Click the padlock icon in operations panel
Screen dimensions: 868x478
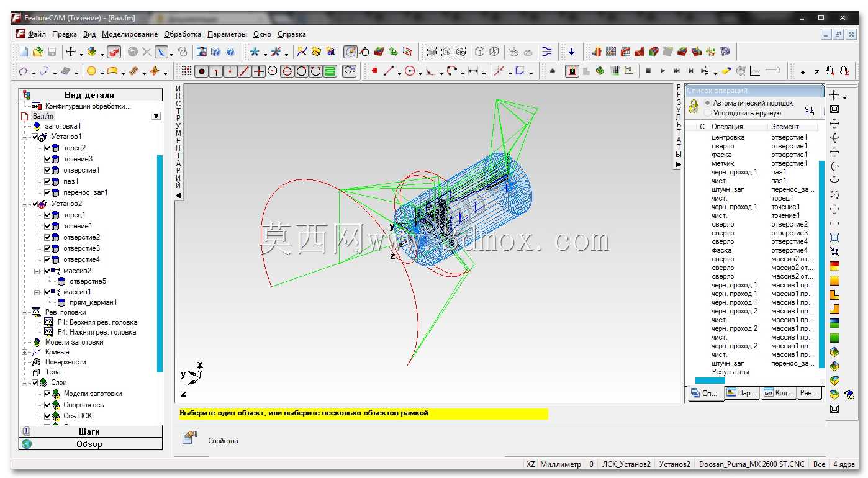click(694, 107)
